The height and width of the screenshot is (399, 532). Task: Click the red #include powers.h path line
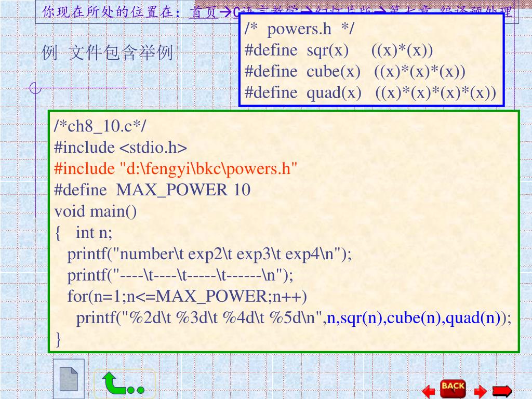[x=176, y=169]
